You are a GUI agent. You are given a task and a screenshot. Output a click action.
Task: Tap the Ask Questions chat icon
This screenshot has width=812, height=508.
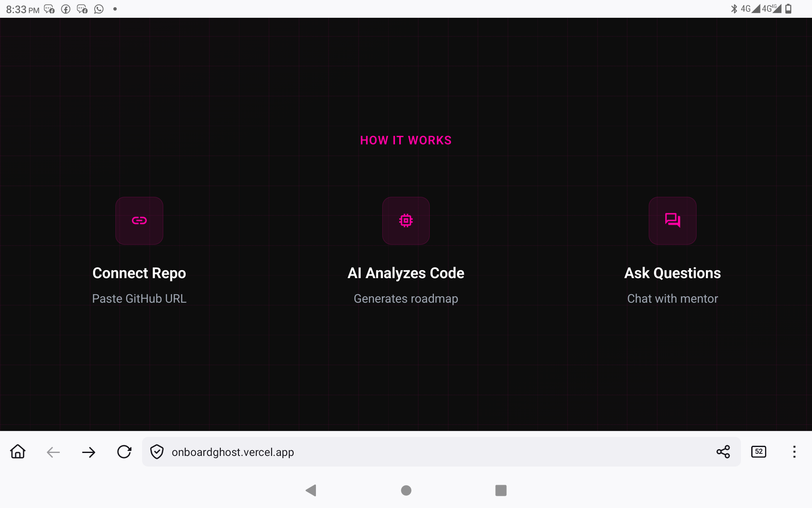click(672, 221)
